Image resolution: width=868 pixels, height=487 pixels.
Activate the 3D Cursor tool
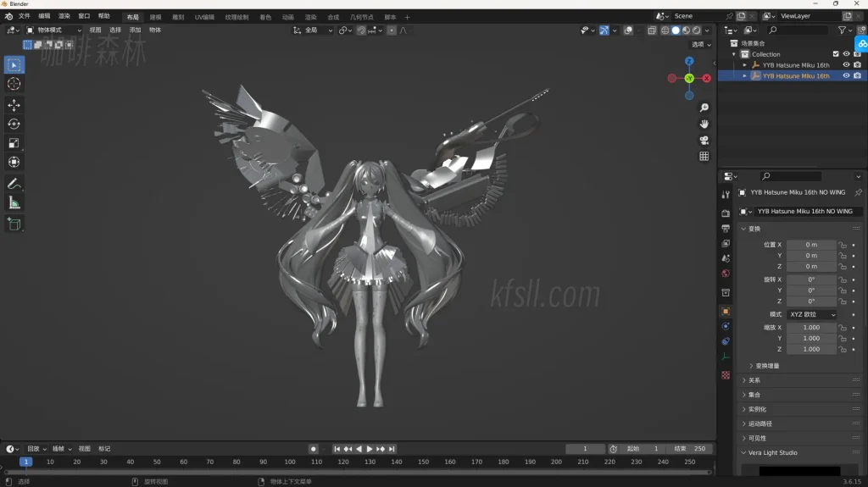pyautogui.click(x=14, y=84)
